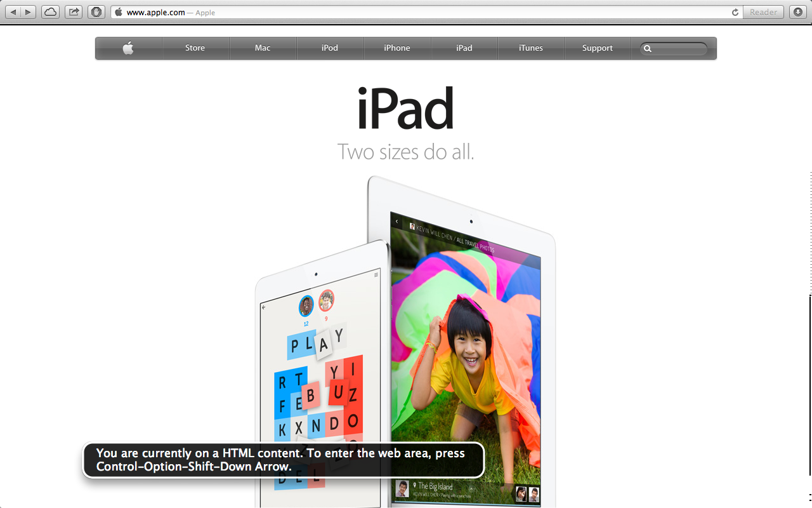
Task: Open the Mac navigation item
Action: coord(263,48)
